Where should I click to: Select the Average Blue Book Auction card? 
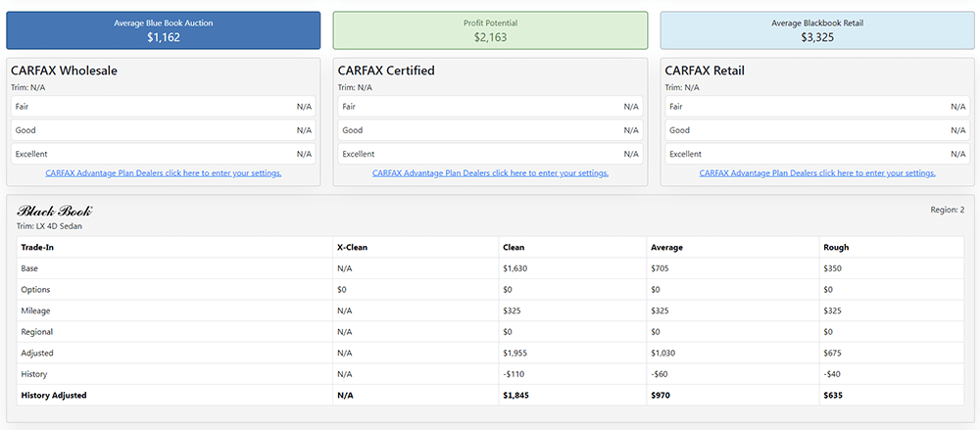[x=163, y=30]
